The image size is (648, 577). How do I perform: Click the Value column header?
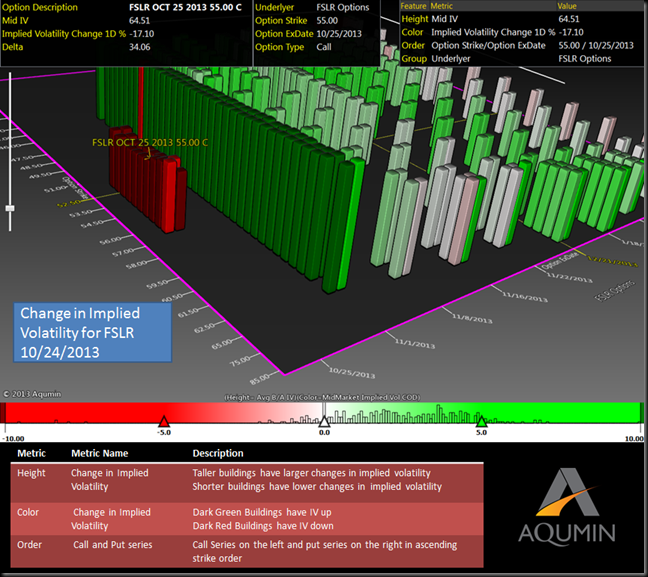pyautogui.click(x=567, y=6)
